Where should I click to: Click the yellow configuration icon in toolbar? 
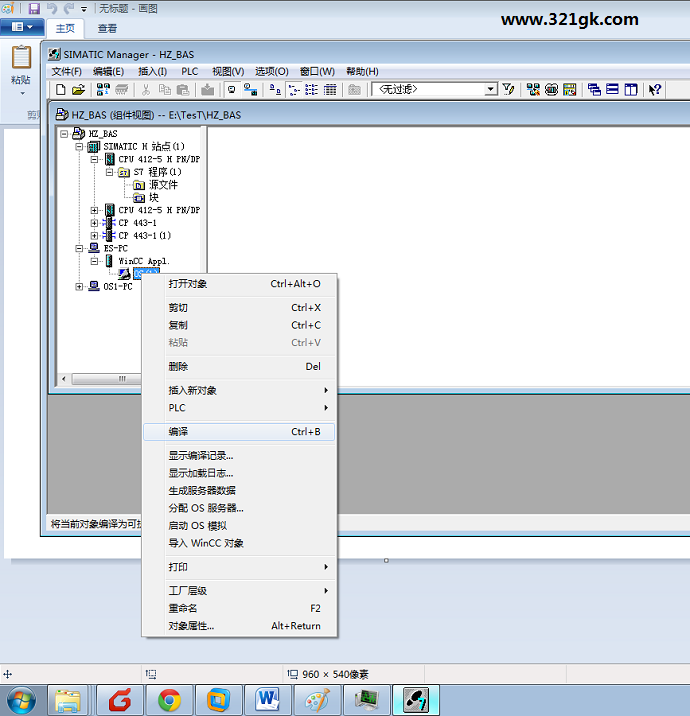pos(569,90)
